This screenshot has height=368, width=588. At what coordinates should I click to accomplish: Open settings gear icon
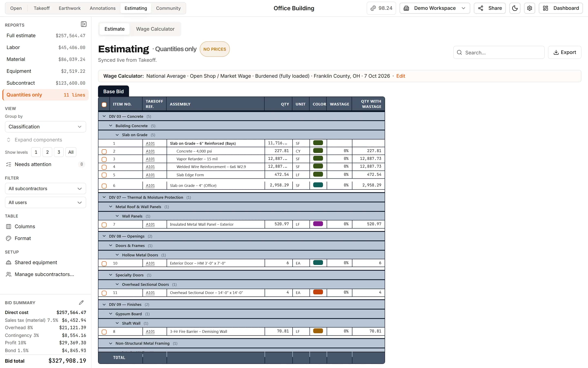pos(529,8)
